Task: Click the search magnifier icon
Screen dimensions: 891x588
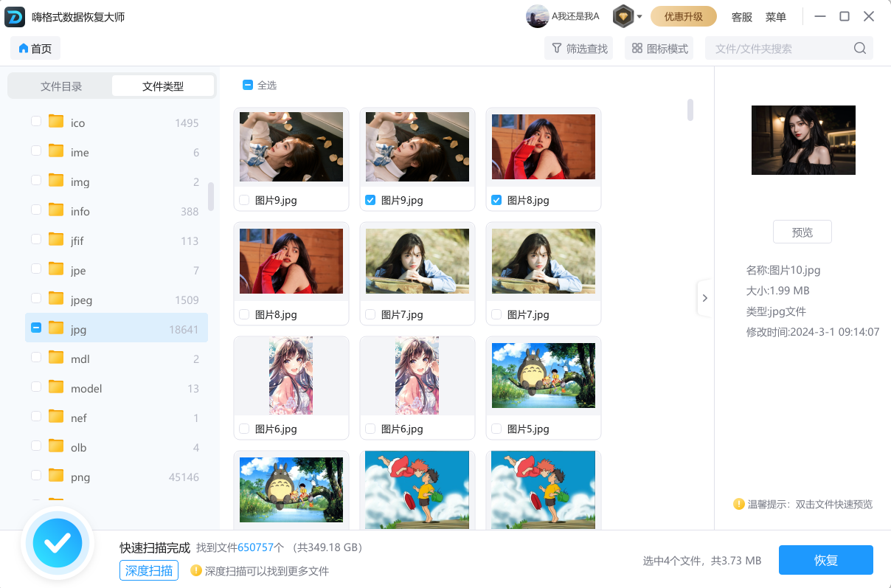Action: point(860,49)
